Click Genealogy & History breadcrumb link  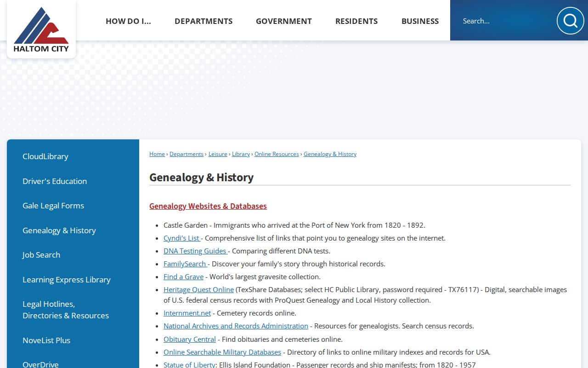coord(330,154)
